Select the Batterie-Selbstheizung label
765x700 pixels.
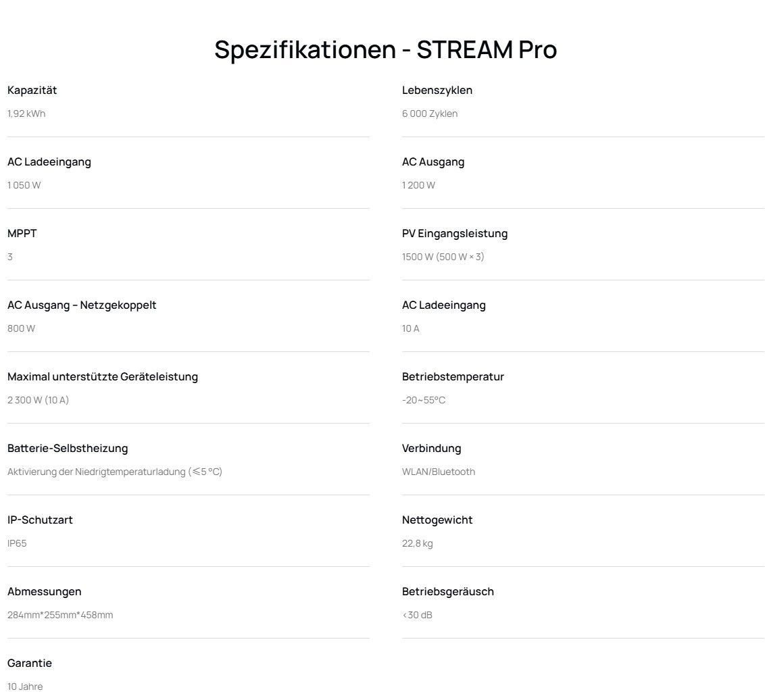pos(68,448)
